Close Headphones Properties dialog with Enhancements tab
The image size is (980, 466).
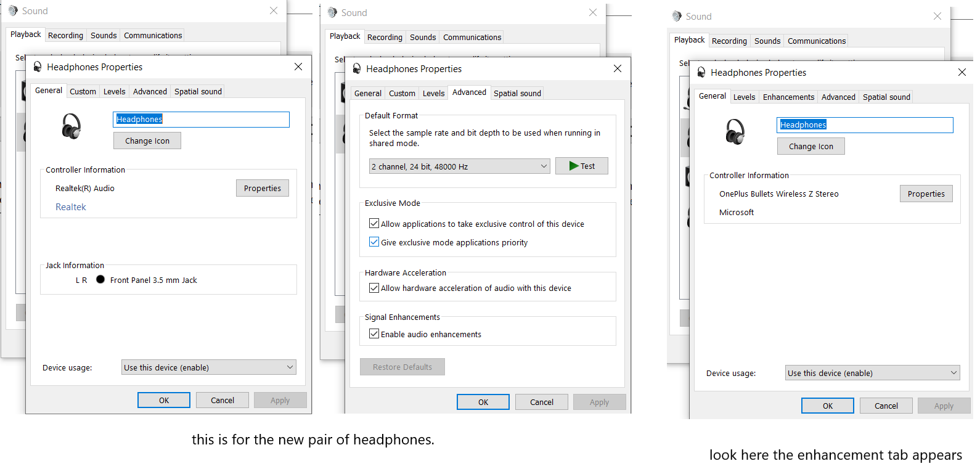[962, 72]
